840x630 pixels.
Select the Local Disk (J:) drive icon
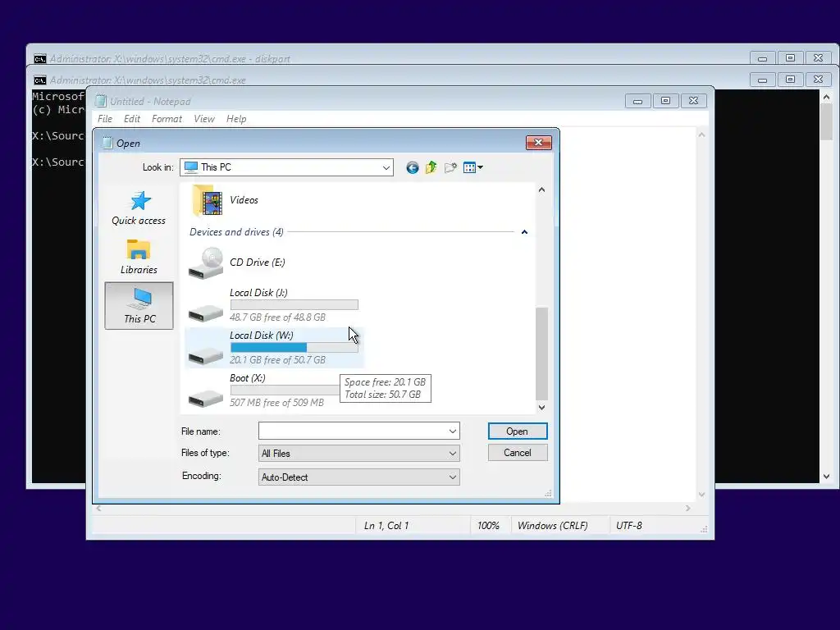coord(206,313)
